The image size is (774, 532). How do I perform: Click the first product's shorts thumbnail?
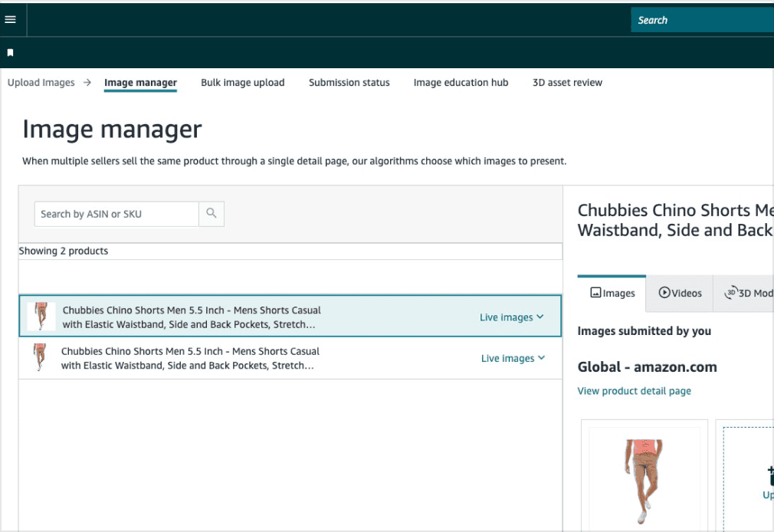pyautogui.click(x=41, y=316)
